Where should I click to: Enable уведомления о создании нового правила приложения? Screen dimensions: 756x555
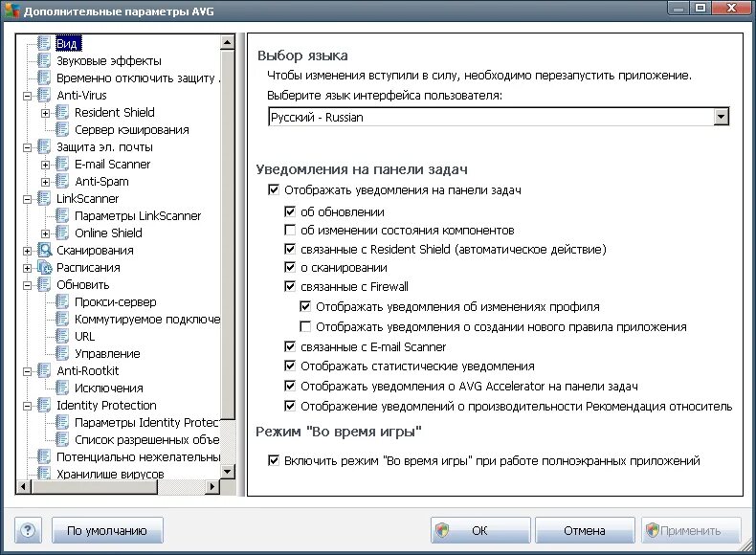click(x=305, y=327)
